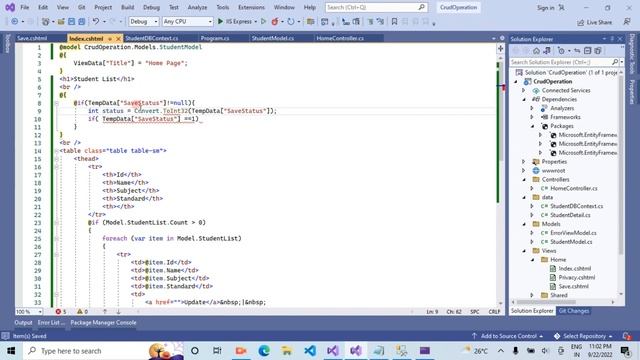The height and width of the screenshot is (360, 640).
Task: Open the File menu
Action: (24, 7)
